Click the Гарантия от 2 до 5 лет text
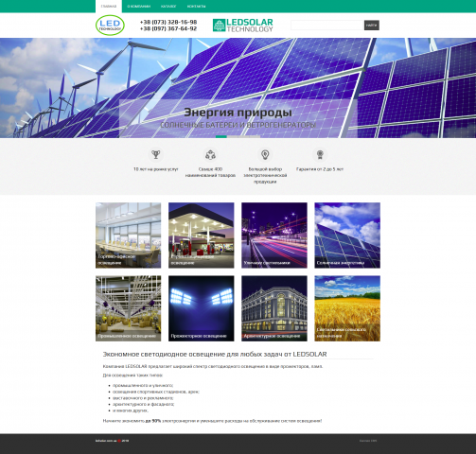The height and width of the screenshot is (454, 476). tap(320, 169)
